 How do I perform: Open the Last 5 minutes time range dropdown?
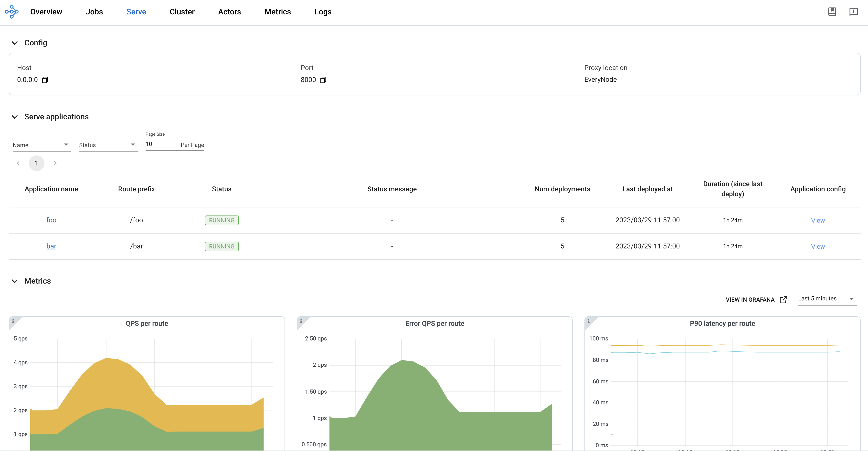826,299
